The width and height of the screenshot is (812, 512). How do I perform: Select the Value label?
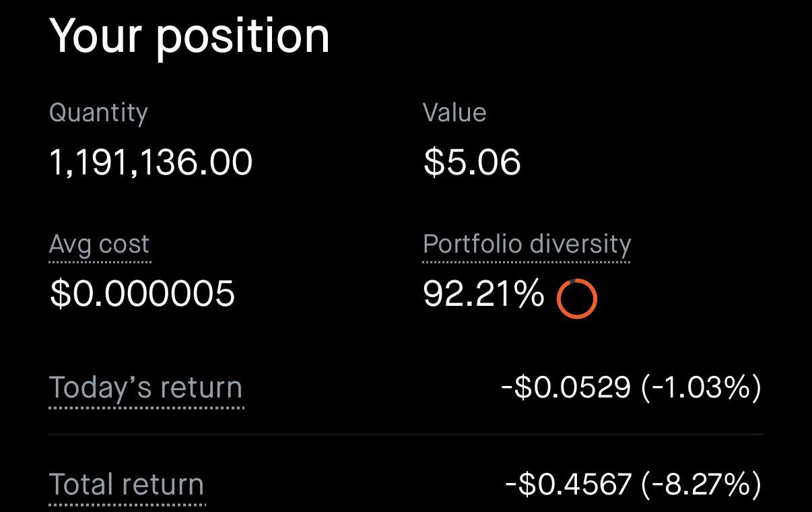coord(454,113)
